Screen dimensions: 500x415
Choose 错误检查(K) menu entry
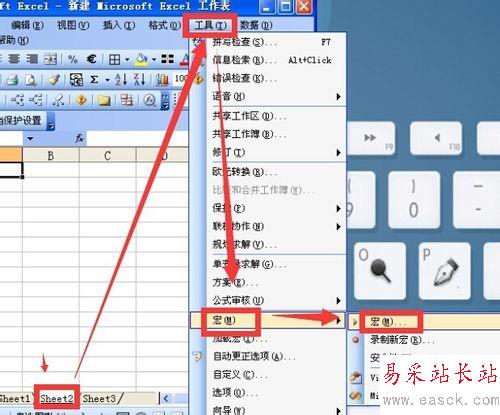(268, 78)
